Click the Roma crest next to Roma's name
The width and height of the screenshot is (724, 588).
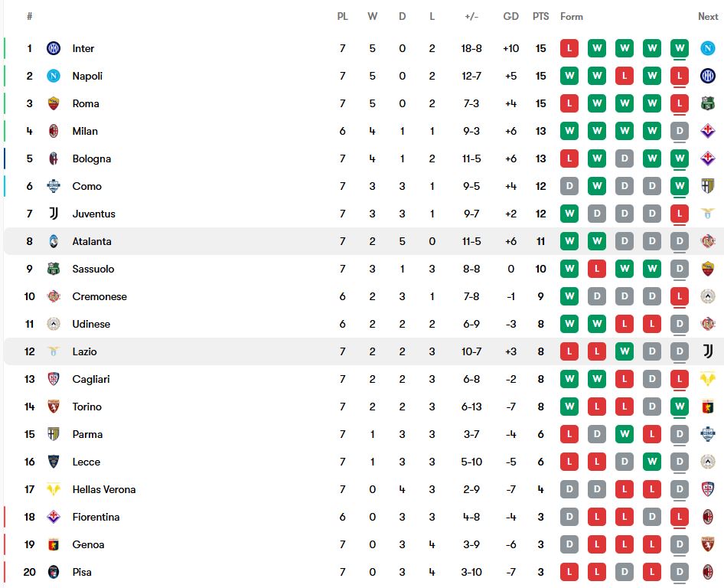54,103
